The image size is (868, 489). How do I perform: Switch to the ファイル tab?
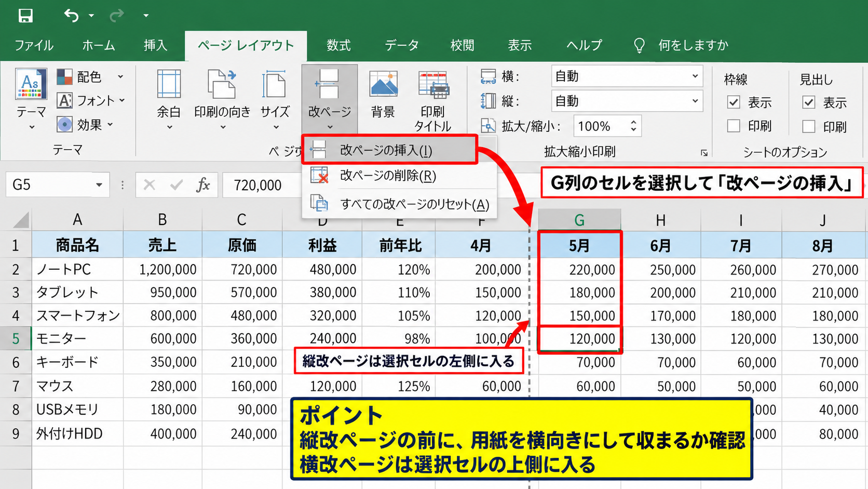34,46
